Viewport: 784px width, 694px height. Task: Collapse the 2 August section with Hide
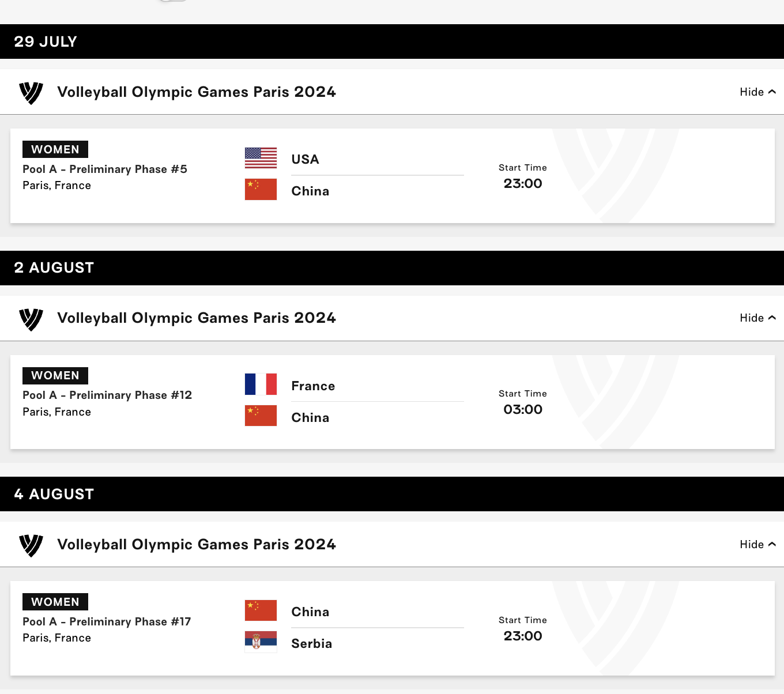click(757, 318)
